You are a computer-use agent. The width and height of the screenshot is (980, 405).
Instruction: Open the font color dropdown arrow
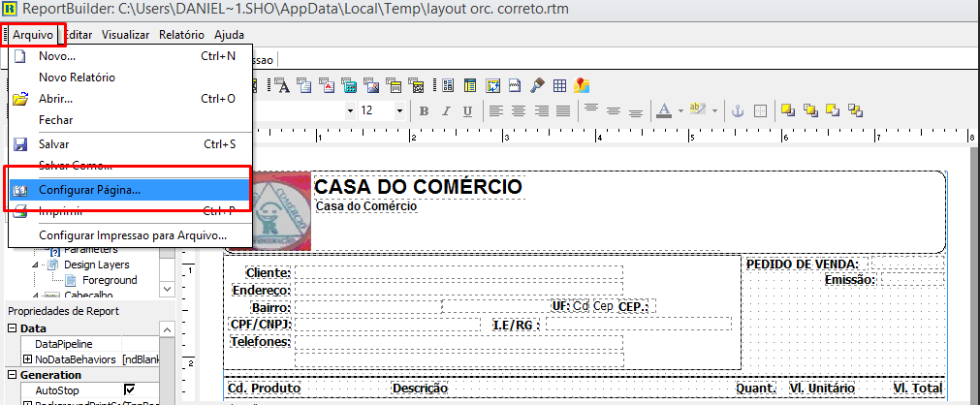680,110
